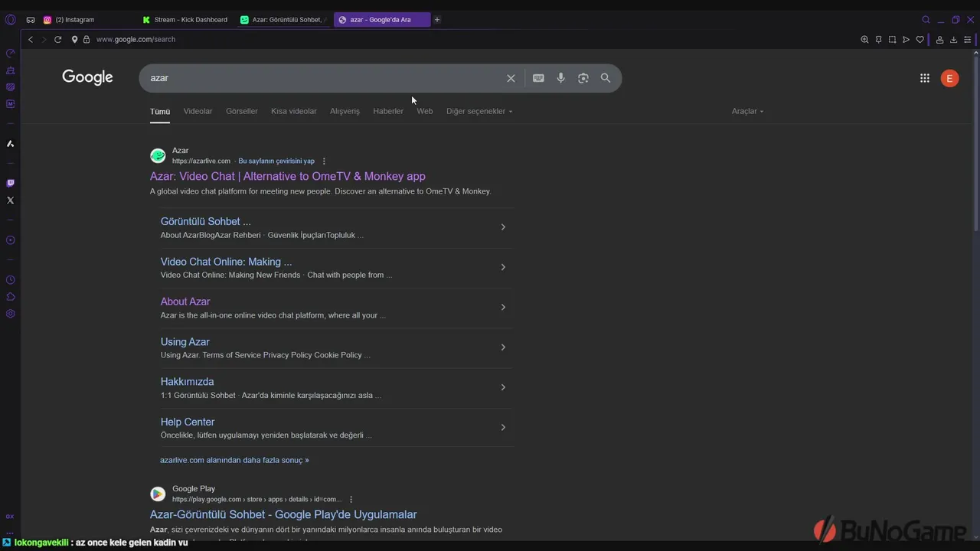This screenshot has width=980, height=551.
Task: Clear the search box with X
Action: coord(511,78)
